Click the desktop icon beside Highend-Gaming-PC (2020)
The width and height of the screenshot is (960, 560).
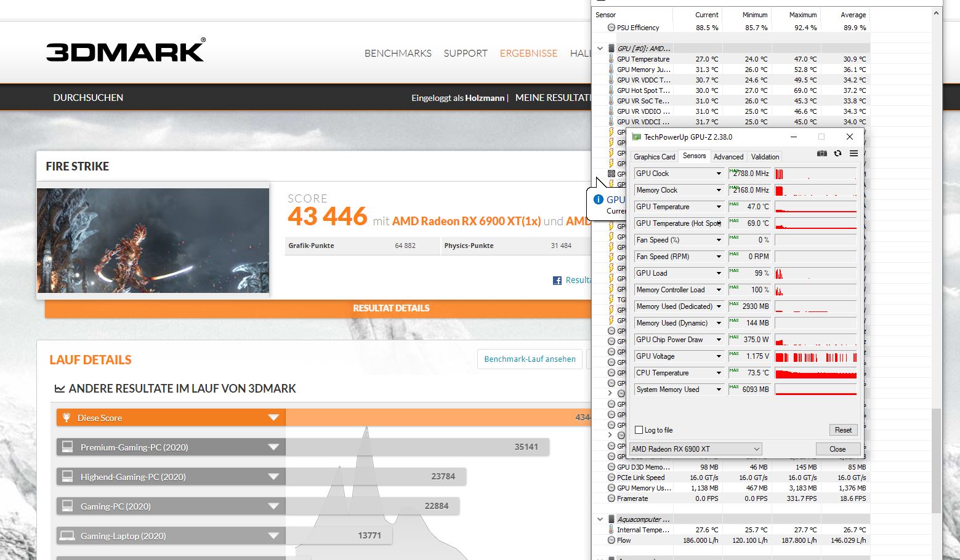click(67, 477)
